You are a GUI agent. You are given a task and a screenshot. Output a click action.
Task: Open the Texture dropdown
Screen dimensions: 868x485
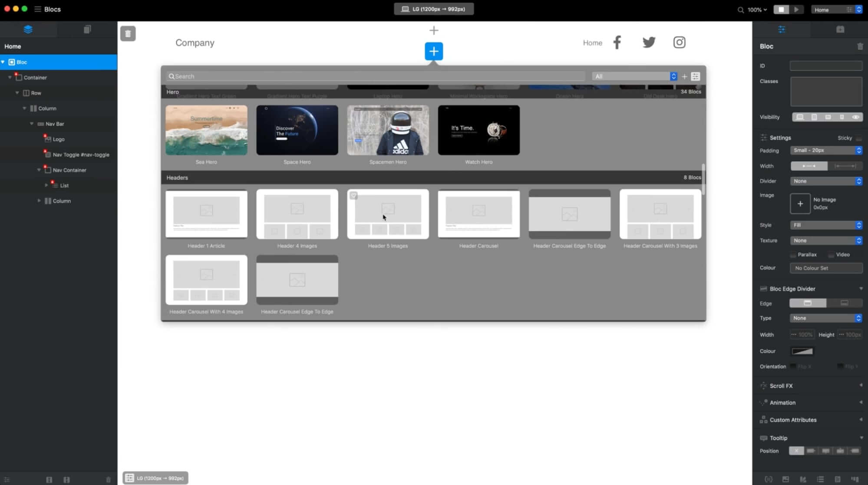tap(826, 241)
